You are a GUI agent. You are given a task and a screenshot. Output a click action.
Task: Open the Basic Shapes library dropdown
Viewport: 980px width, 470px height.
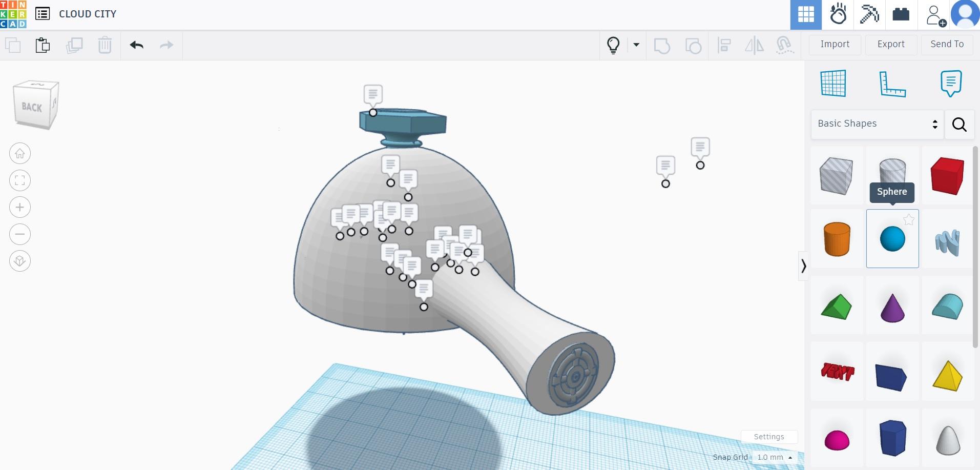[x=877, y=124]
